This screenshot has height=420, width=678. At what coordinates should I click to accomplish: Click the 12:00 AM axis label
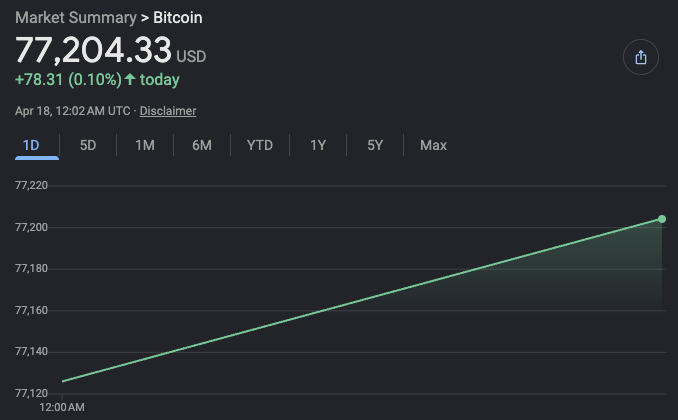click(62, 407)
